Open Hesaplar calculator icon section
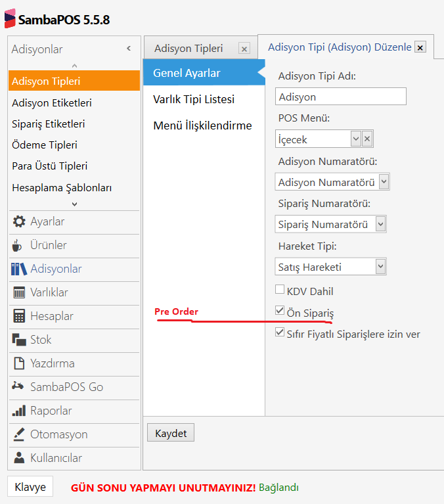This screenshot has height=504, width=444. [x=19, y=316]
